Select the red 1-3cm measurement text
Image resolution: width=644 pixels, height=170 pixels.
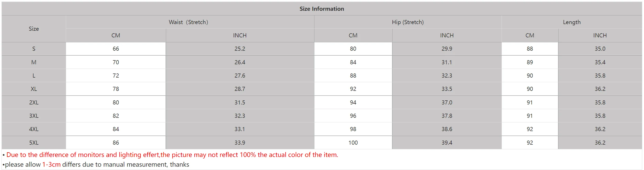click(x=51, y=165)
